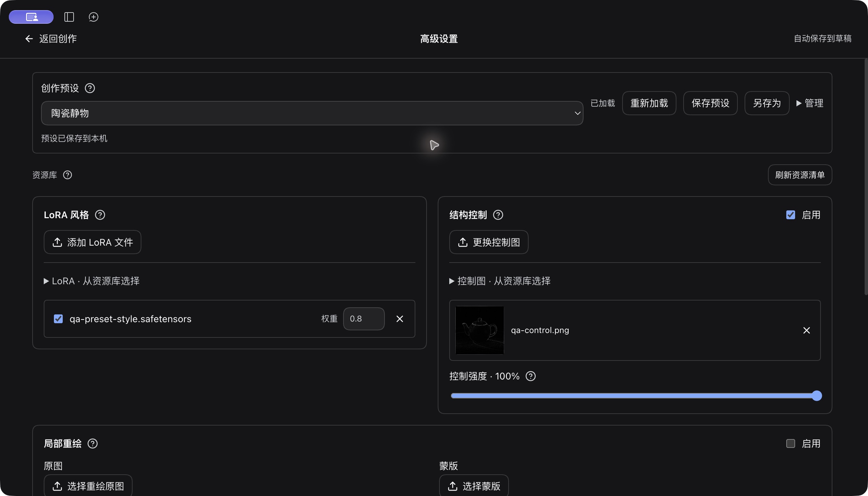Enable 局部重绘 启用 checkbox
Image resolution: width=868 pixels, height=496 pixels.
(x=791, y=443)
